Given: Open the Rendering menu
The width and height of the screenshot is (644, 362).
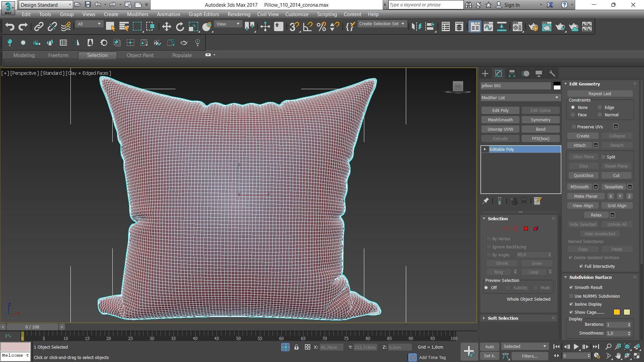Looking at the screenshot, I should click(x=239, y=14).
